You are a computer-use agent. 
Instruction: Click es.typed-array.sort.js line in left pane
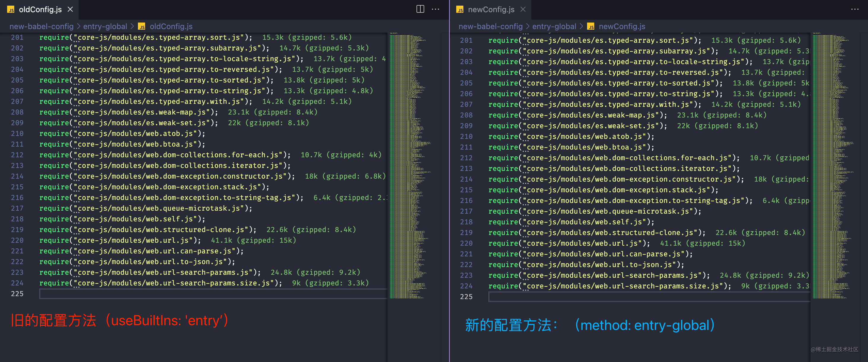pyautogui.click(x=146, y=37)
